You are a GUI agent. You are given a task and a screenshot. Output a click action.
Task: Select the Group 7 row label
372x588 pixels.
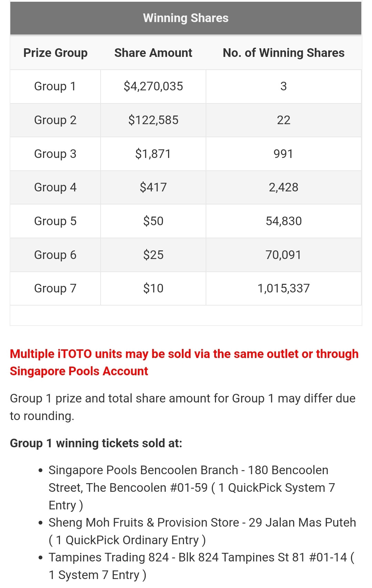pos(55,288)
